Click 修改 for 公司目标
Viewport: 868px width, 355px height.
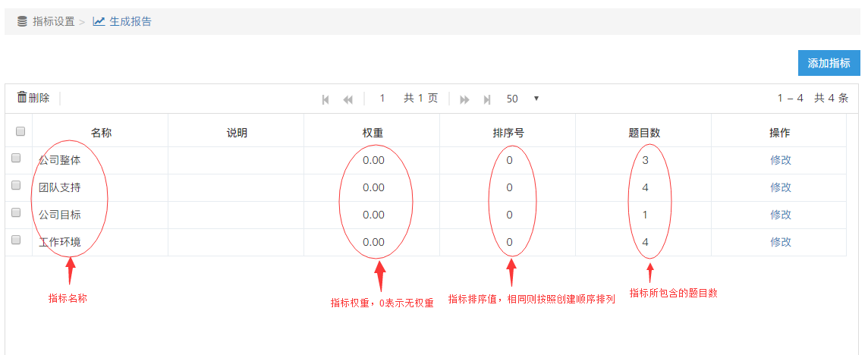coord(781,215)
